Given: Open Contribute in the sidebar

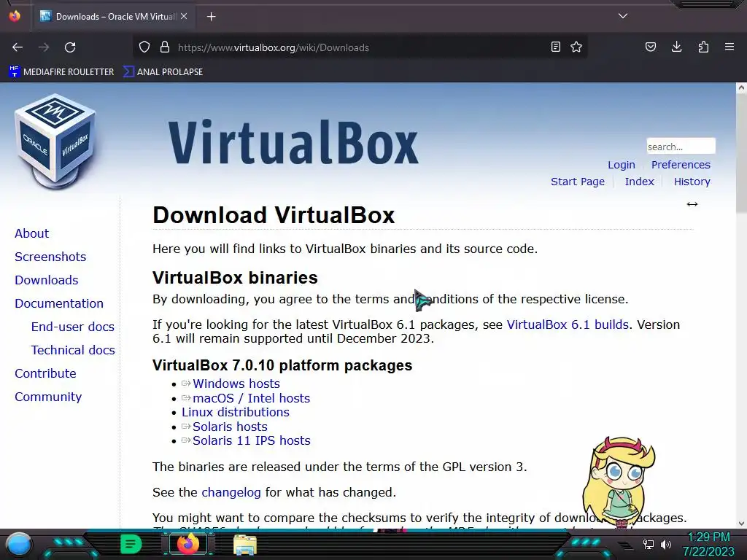Looking at the screenshot, I should click(45, 373).
